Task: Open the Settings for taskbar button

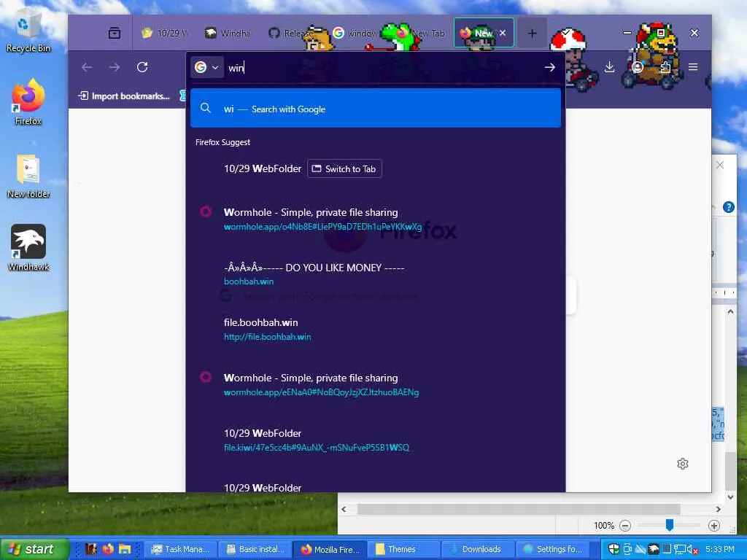Action: (x=553, y=549)
